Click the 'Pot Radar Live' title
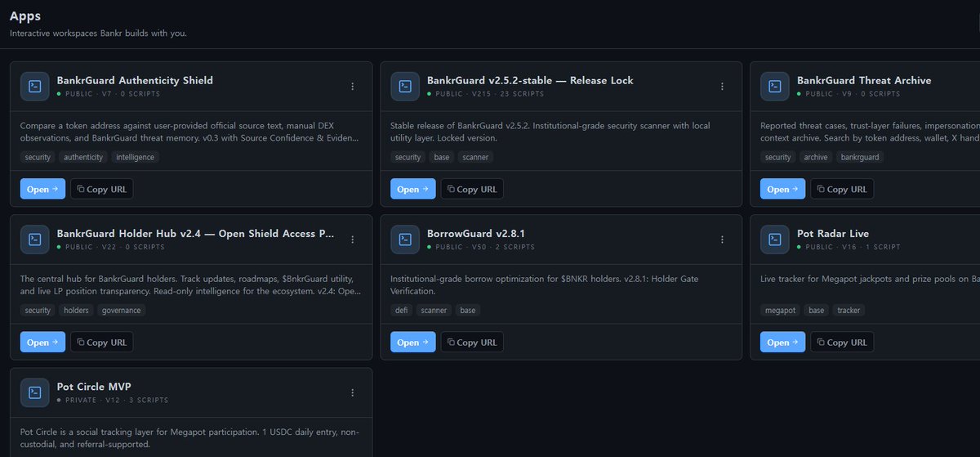Viewport: 980px width, 457px height. (833, 233)
